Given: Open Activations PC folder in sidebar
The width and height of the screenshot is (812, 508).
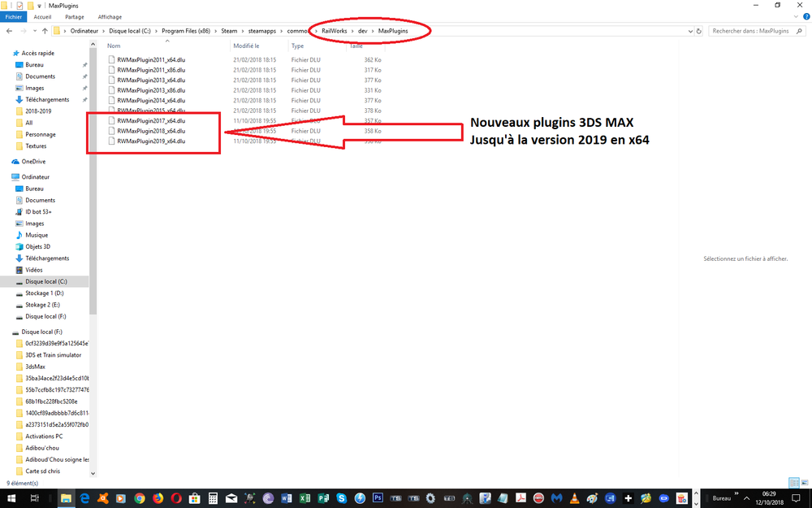Looking at the screenshot, I should (44, 436).
